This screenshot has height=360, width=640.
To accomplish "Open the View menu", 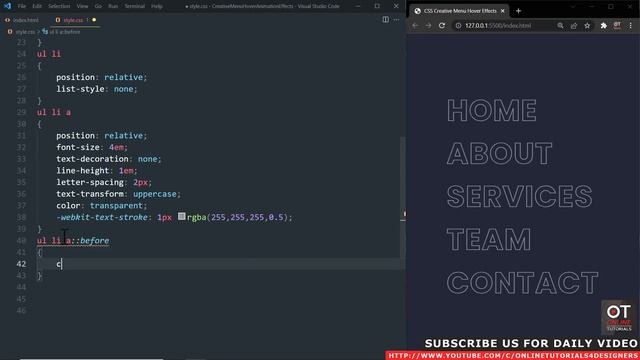I will pyautogui.click(x=82, y=6).
